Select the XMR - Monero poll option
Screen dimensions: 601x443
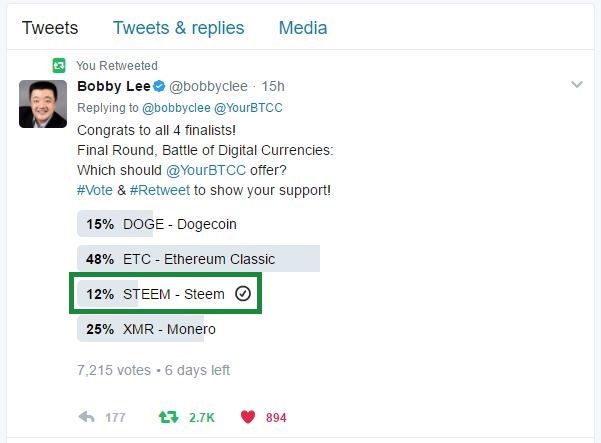(168, 328)
